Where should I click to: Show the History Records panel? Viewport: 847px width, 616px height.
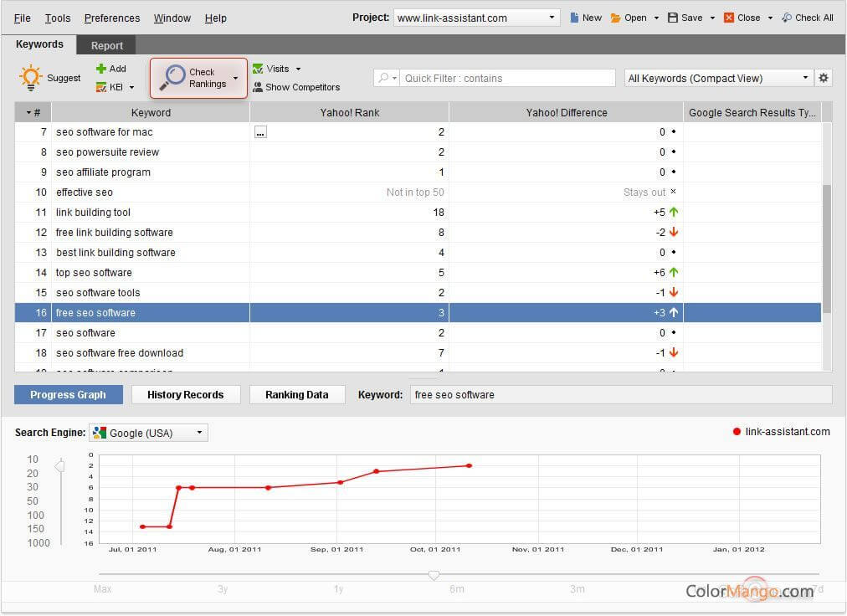185,394
